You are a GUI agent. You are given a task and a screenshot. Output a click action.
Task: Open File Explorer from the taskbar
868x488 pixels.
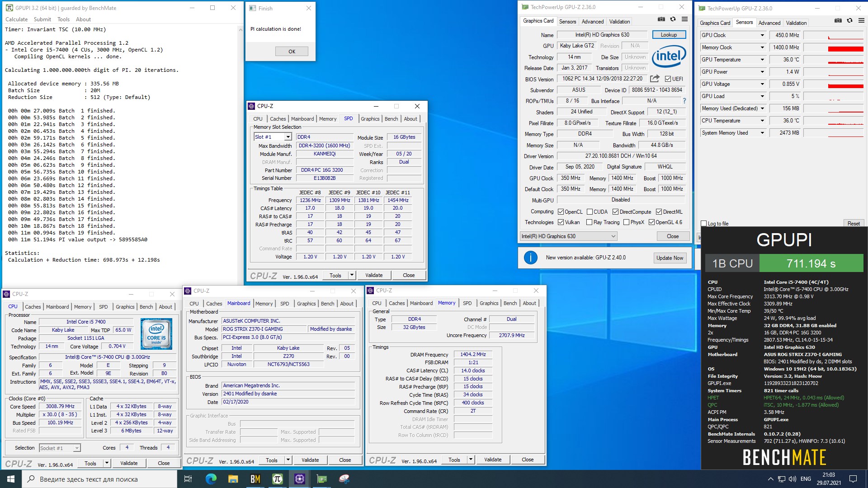[x=233, y=479]
